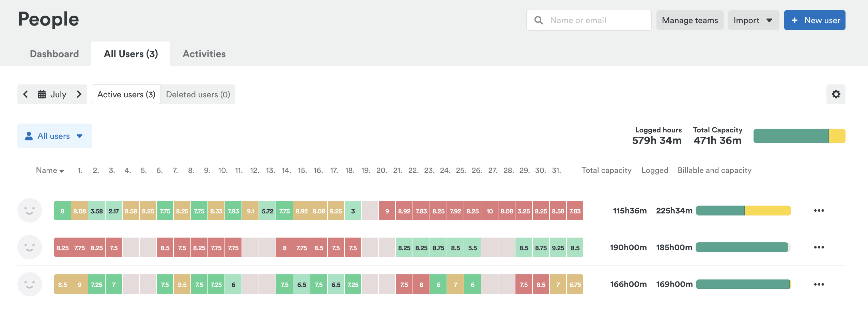868x322 pixels.
Task: Open the Activities tab
Action: tap(204, 54)
